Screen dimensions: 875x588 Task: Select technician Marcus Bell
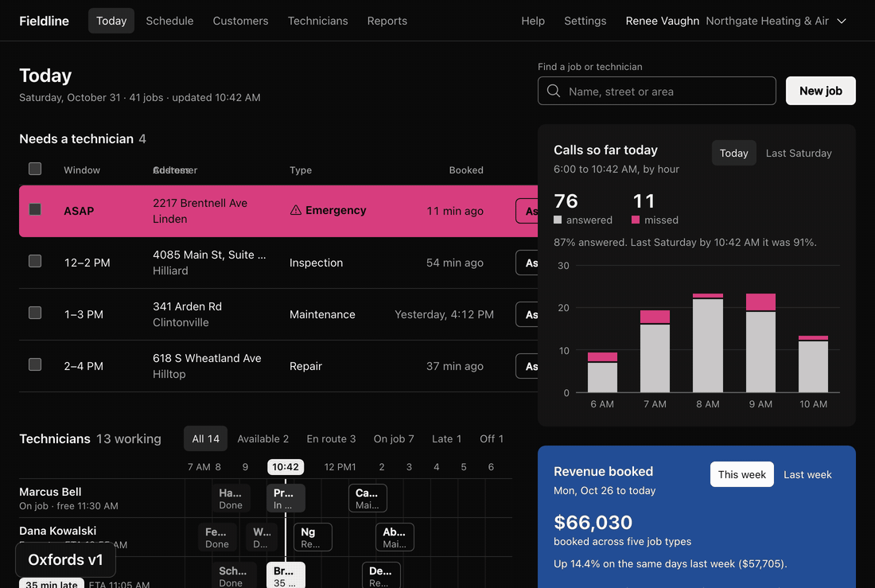tap(50, 492)
